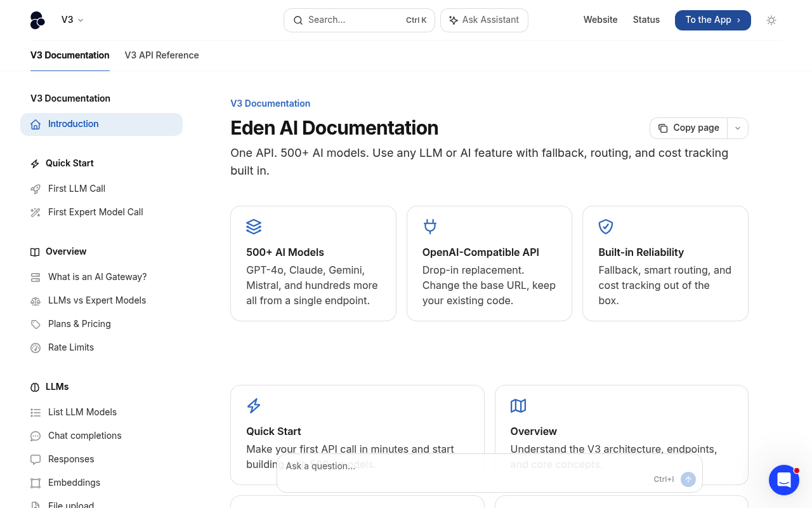Screen dimensions: 812x508
Task: Switch to V3 API Reference tab
Action: click(x=162, y=55)
